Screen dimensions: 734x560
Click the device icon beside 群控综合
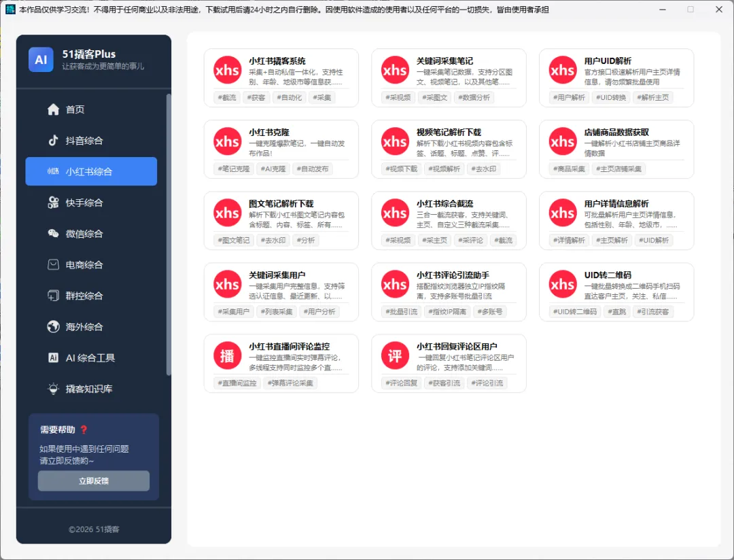[54, 296]
